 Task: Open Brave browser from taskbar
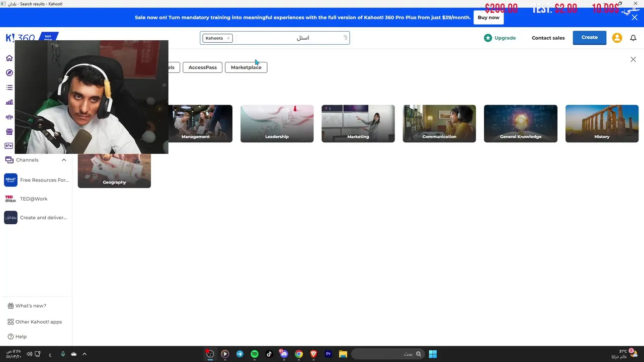coord(313,354)
